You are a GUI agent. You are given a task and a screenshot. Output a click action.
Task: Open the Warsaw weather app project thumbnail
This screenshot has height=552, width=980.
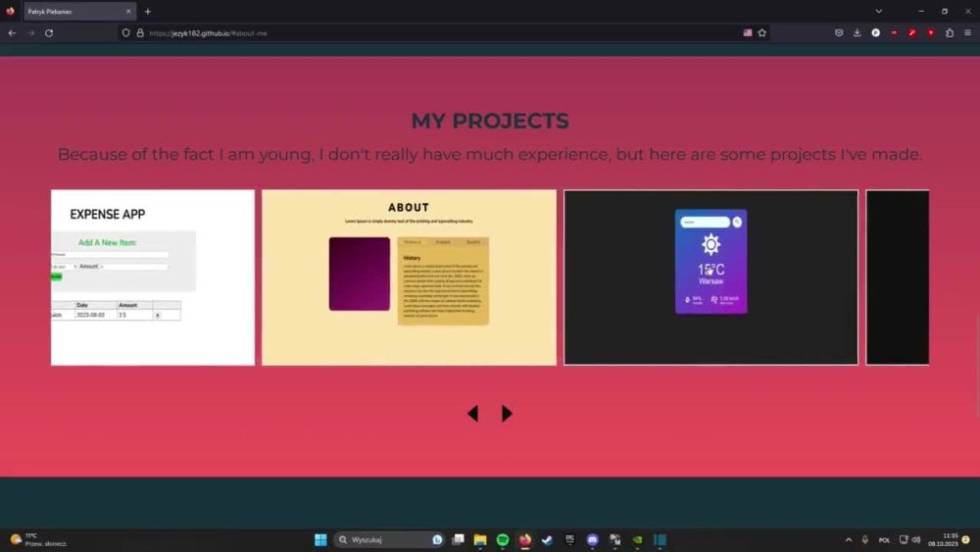tap(710, 277)
